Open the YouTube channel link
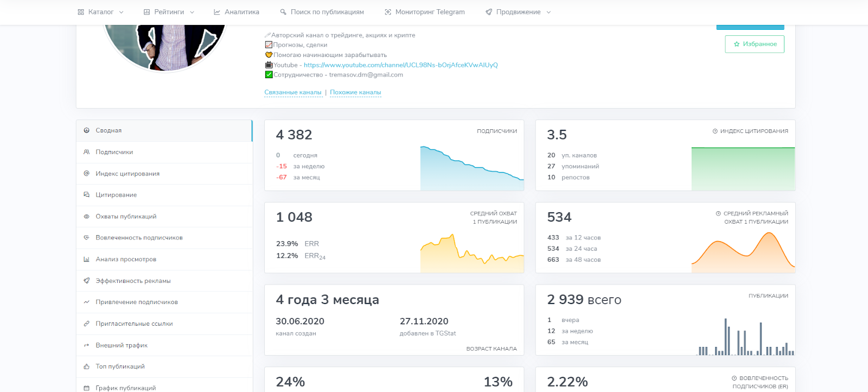Screen dimensions: 868x392 pos(400,65)
